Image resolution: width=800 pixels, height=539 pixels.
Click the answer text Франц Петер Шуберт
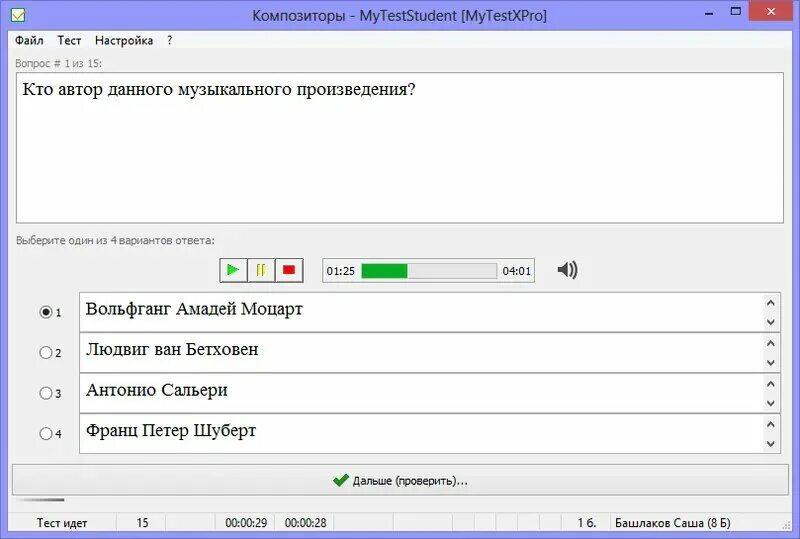click(x=171, y=431)
